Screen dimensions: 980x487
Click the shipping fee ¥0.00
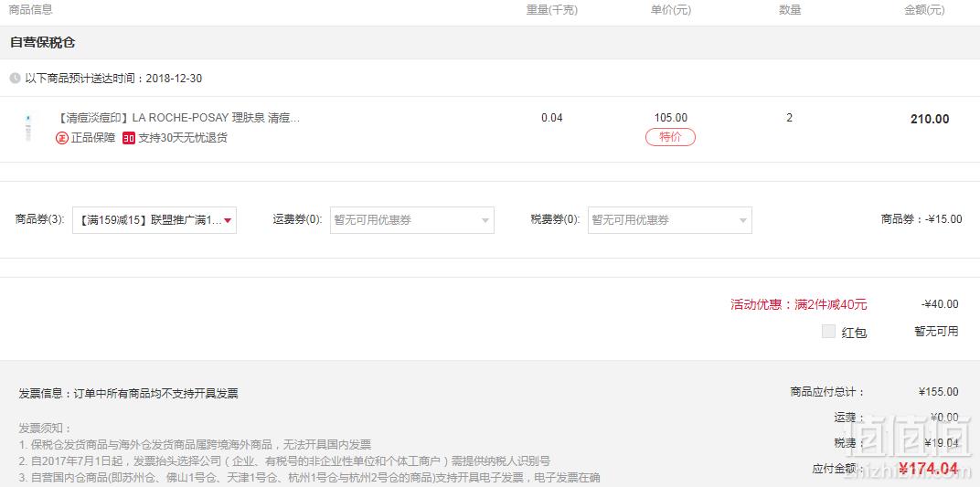point(943,417)
